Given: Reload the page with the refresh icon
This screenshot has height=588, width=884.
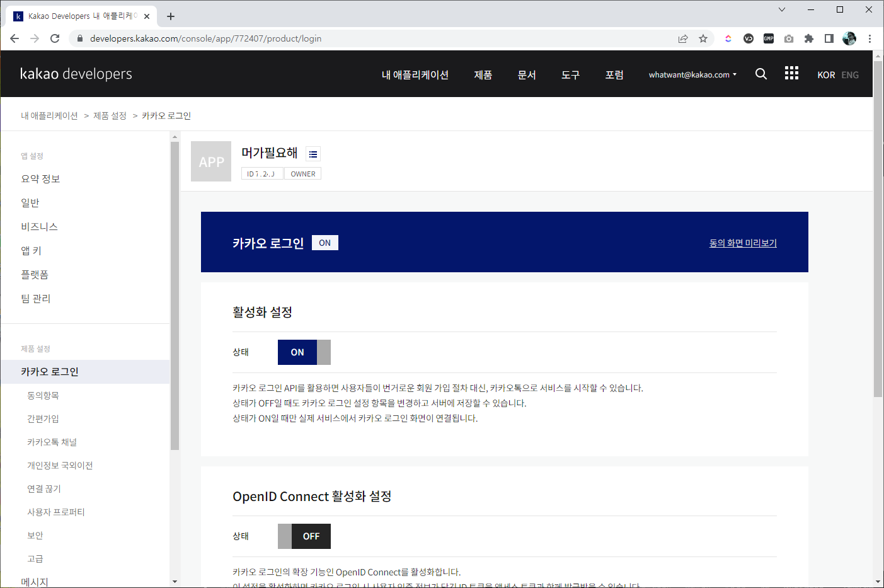Looking at the screenshot, I should [55, 38].
